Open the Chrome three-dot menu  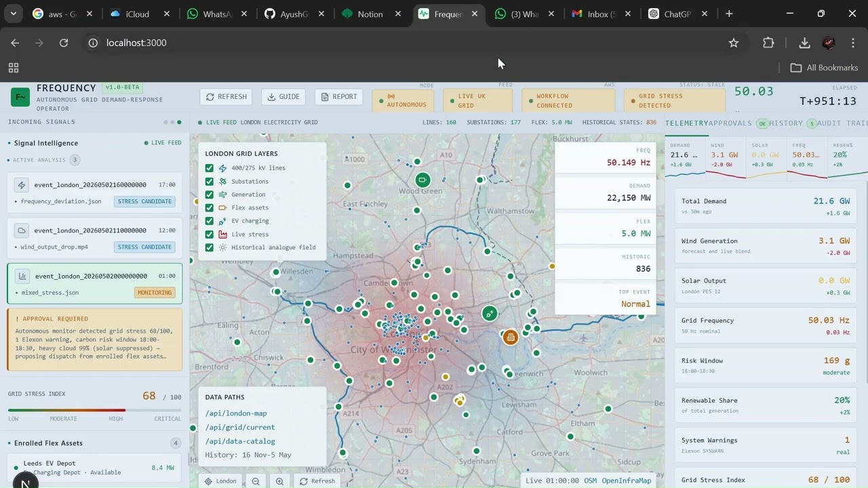(x=853, y=43)
